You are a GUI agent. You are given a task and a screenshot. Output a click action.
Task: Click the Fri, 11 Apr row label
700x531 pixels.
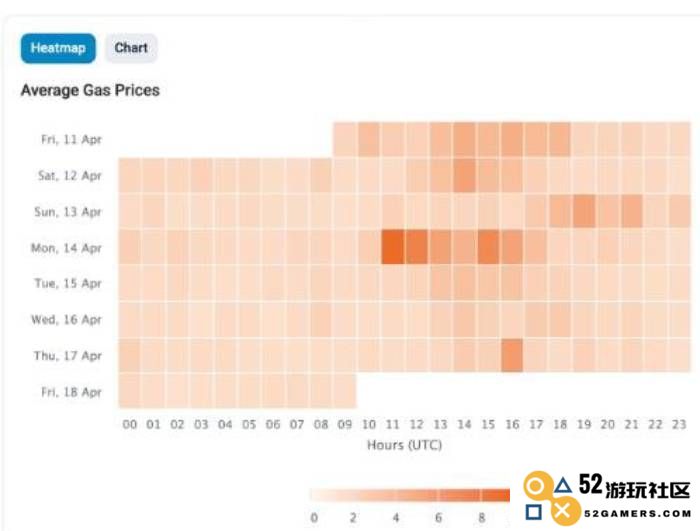coord(71,139)
